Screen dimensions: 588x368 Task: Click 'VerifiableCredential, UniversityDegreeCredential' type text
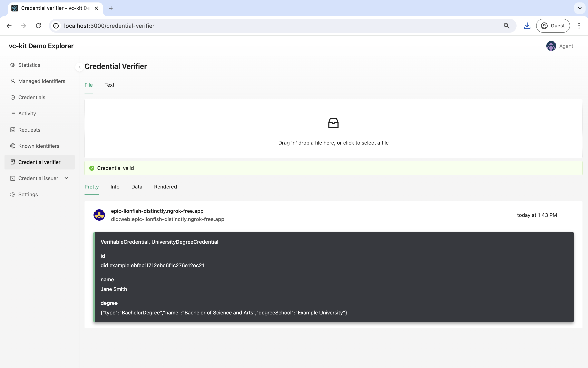[159, 242]
